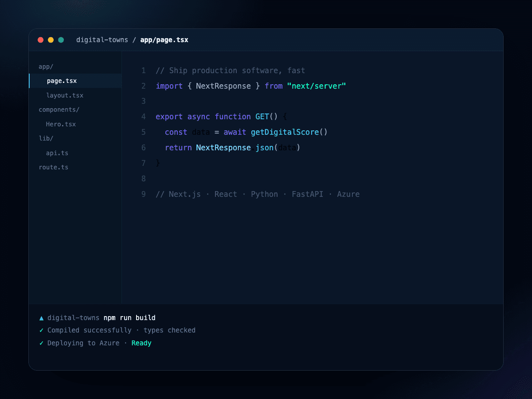This screenshot has height=399, width=532.
Task: Click the GET function name
Action: click(x=262, y=117)
